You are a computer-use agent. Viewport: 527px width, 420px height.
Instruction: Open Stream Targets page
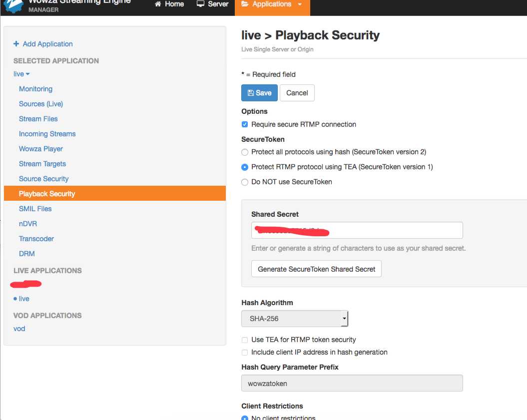click(x=42, y=164)
